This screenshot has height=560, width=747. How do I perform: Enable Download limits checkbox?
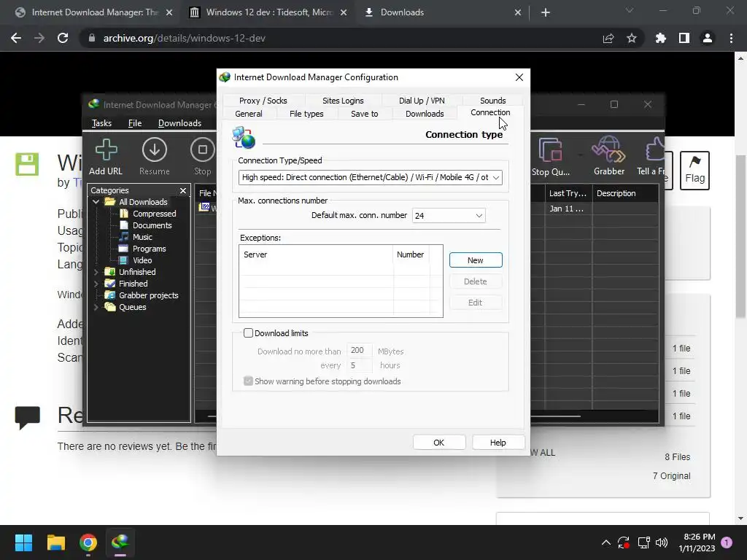[x=248, y=332]
